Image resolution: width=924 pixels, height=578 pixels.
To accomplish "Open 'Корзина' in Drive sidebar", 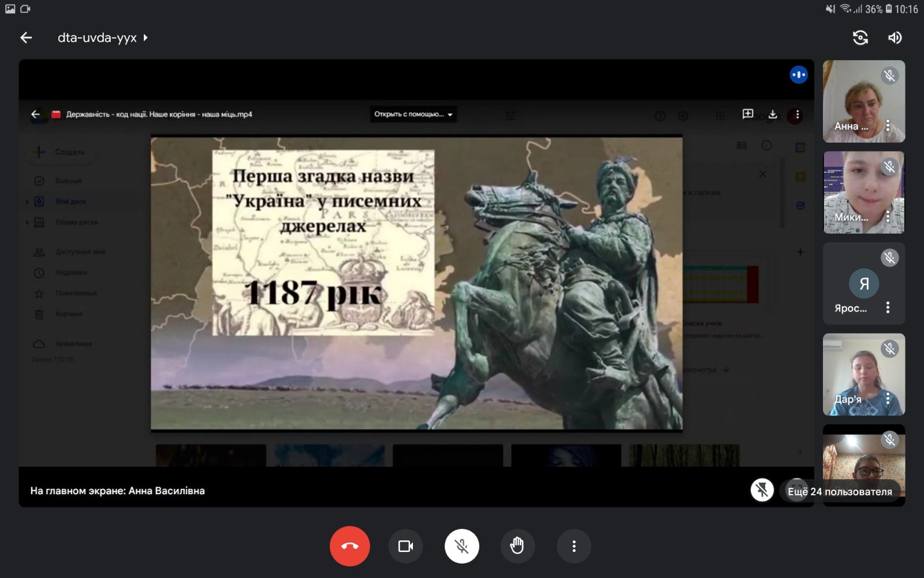I will [x=69, y=314].
